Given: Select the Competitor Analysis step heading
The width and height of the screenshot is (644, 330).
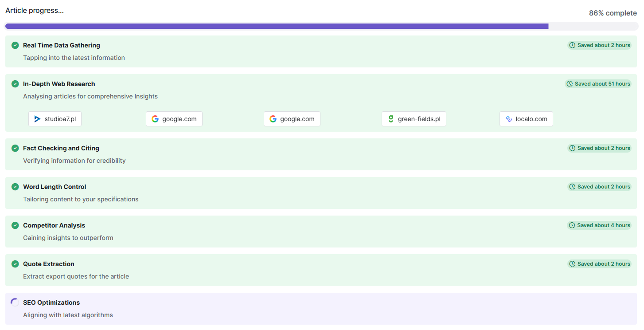Looking at the screenshot, I should [x=54, y=225].
